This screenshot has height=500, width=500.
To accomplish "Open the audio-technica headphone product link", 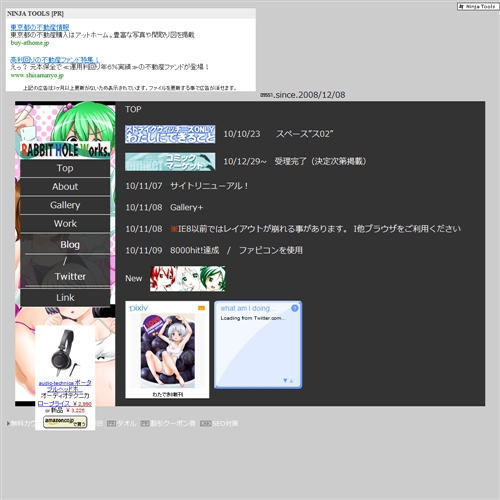I will pyautogui.click(x=65, y=386).
